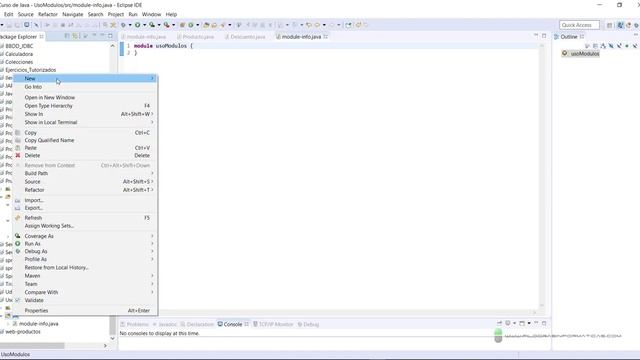The width and height of the screenshot is (640, 360).
Task: Expand the New submenu arrow
Action: pyautogui.click(x=152, y=78)
